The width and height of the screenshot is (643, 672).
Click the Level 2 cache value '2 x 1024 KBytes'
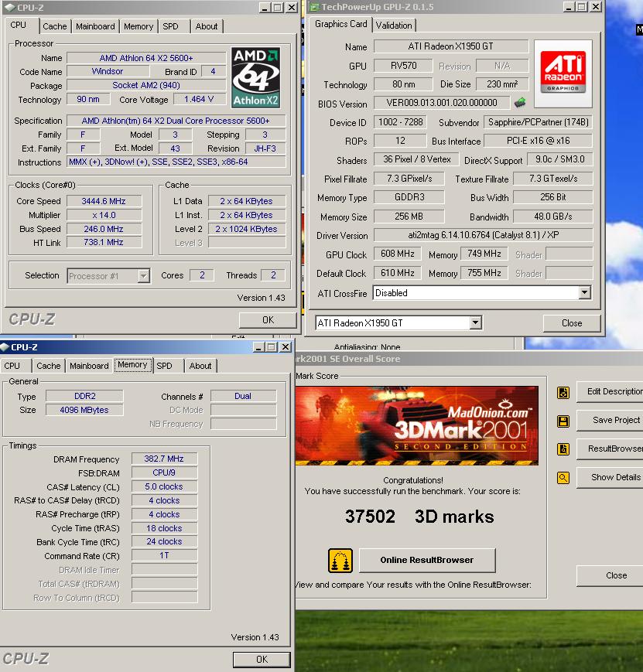247,229
